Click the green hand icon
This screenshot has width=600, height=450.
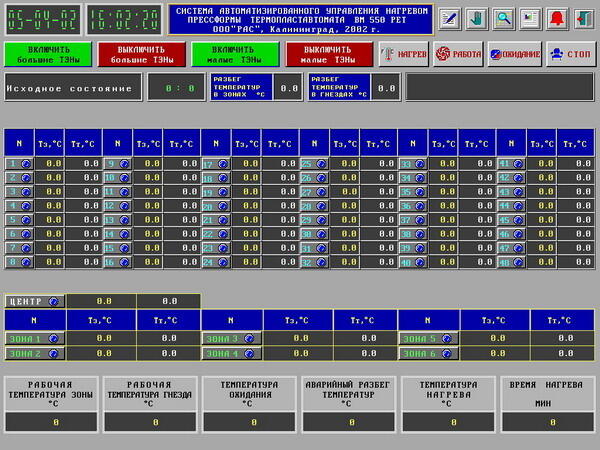tap(477, 18)
